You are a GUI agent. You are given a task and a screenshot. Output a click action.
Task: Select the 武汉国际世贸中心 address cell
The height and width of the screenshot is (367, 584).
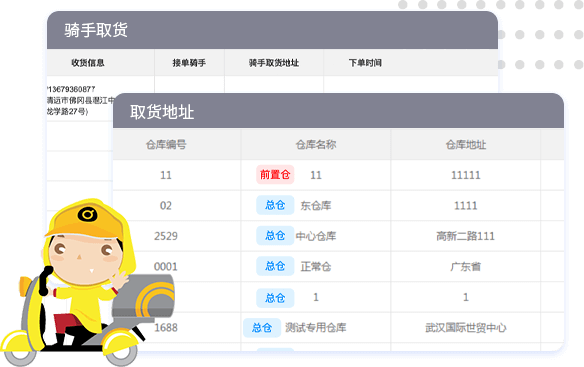click(x=466, y=328)
